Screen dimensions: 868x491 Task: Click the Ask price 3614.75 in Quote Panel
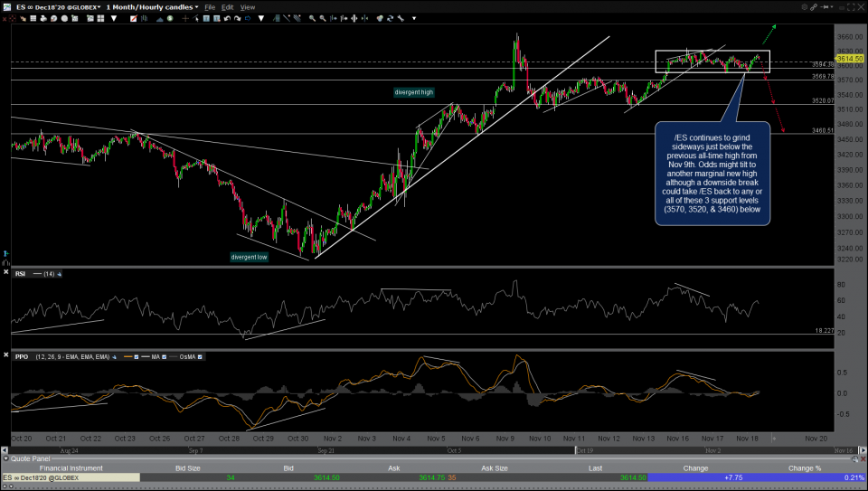[x=432, y=477]
